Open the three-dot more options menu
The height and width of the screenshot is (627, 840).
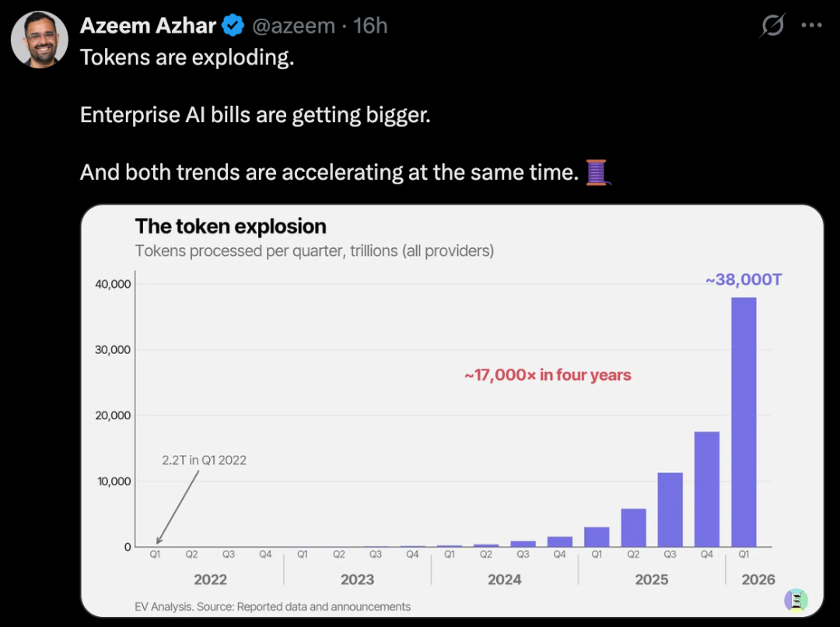(x=811, y=25)
